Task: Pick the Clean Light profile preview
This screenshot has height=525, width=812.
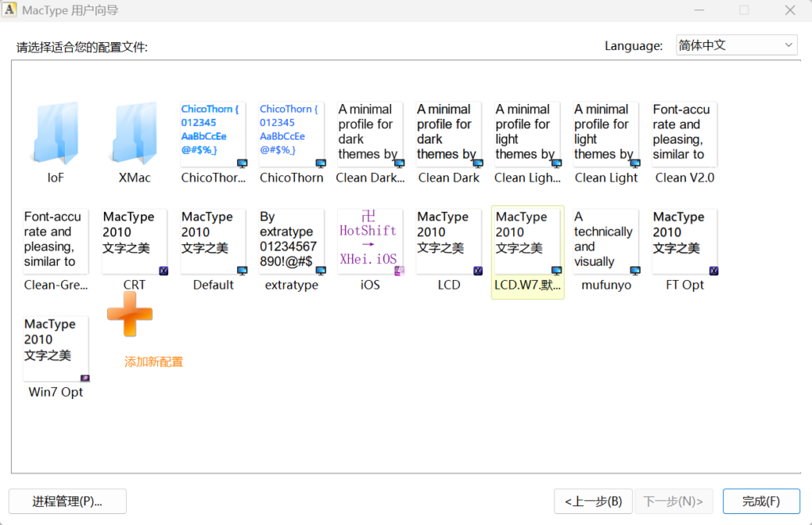Action: [x=606, y=135]
